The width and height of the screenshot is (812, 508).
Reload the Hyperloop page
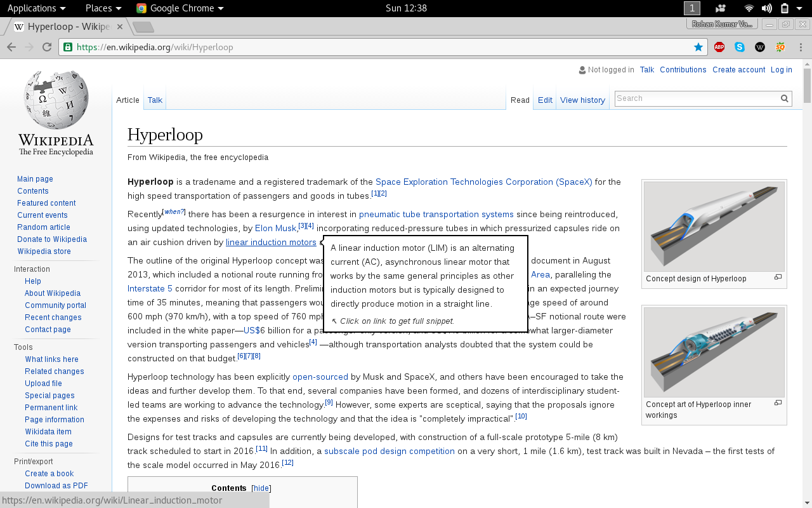46,46
